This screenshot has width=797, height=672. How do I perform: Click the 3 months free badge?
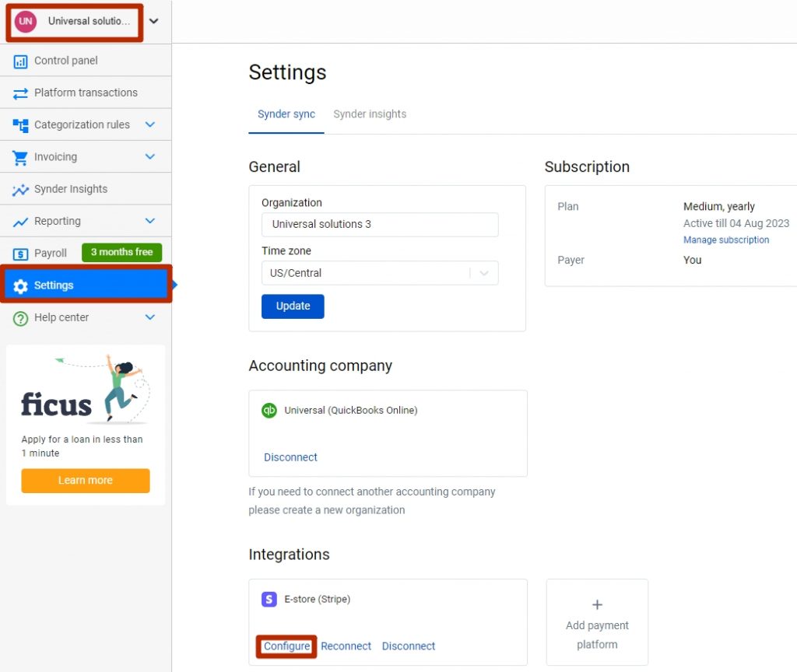tap(121, 253)
